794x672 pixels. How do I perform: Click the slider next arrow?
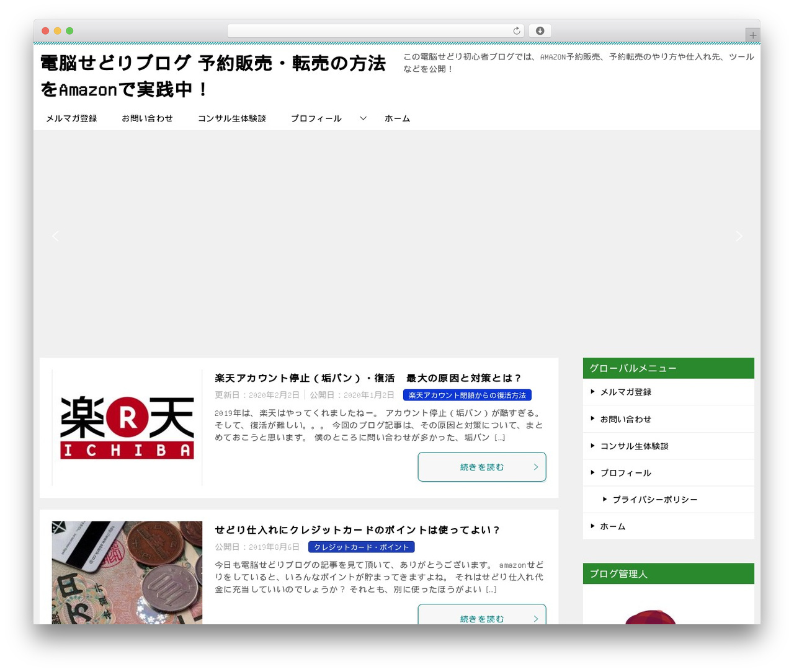[739, 236]
